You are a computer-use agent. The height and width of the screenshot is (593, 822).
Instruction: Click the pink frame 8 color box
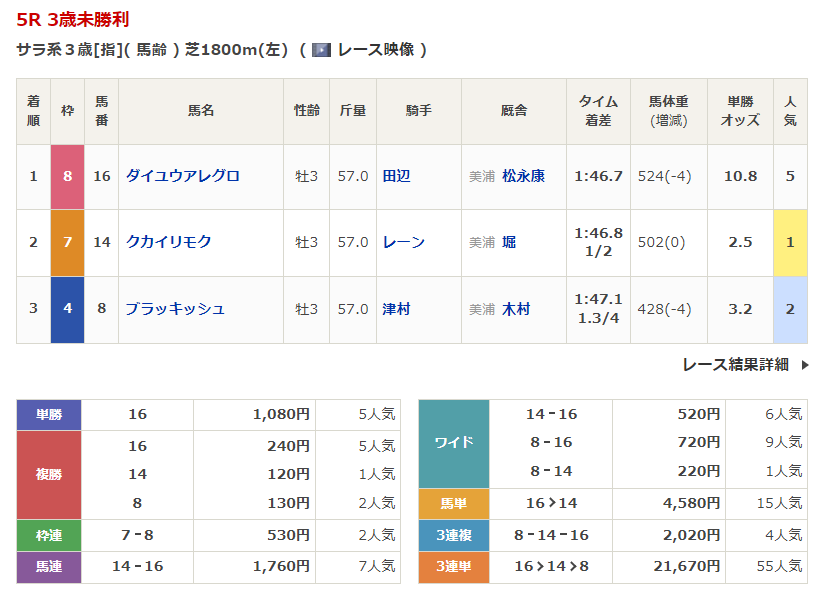coord(68,176)
